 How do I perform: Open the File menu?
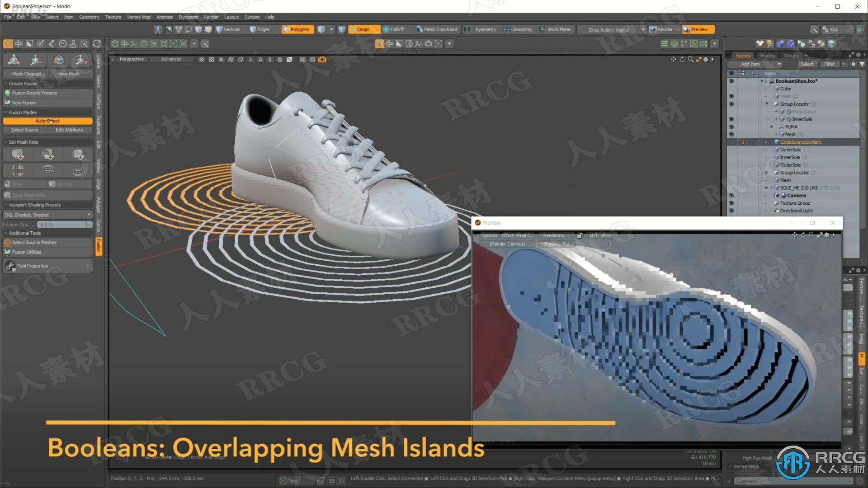[8, 17]
